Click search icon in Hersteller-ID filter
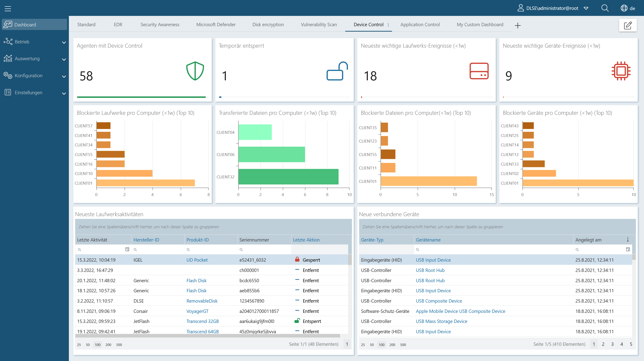Screen dimensions: 644x361 [135, 250]
